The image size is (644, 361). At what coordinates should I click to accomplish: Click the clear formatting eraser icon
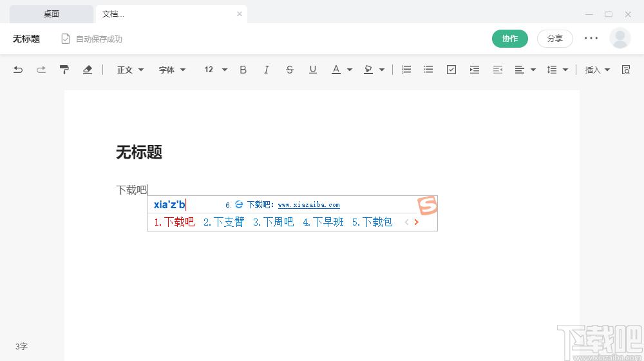point(87,70)
